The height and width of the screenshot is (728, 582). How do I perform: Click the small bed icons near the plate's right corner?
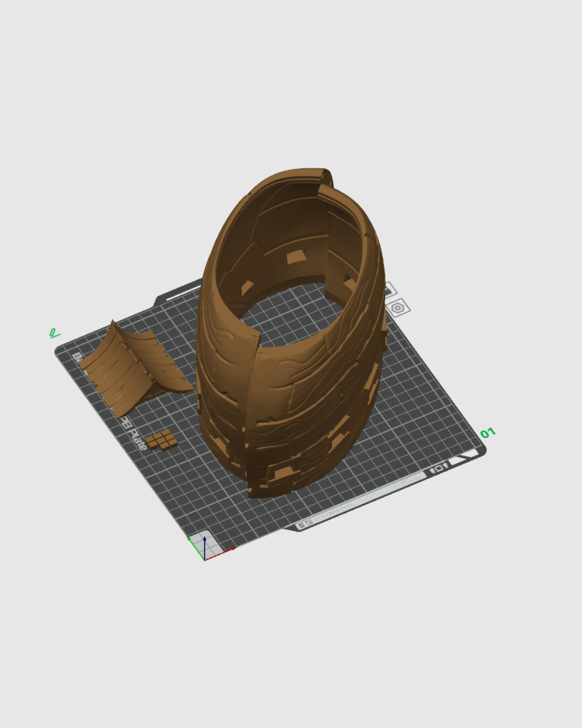(x=439, y=468)
